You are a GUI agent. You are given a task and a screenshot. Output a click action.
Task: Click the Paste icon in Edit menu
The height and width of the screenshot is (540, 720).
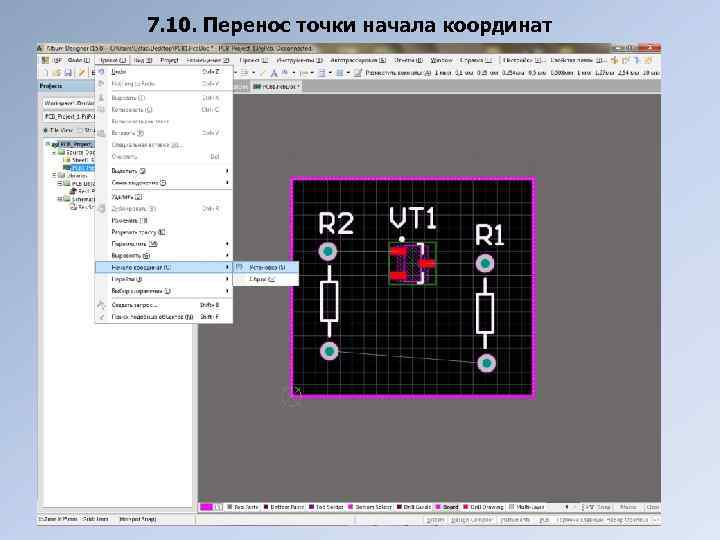(x=101, y=133)
